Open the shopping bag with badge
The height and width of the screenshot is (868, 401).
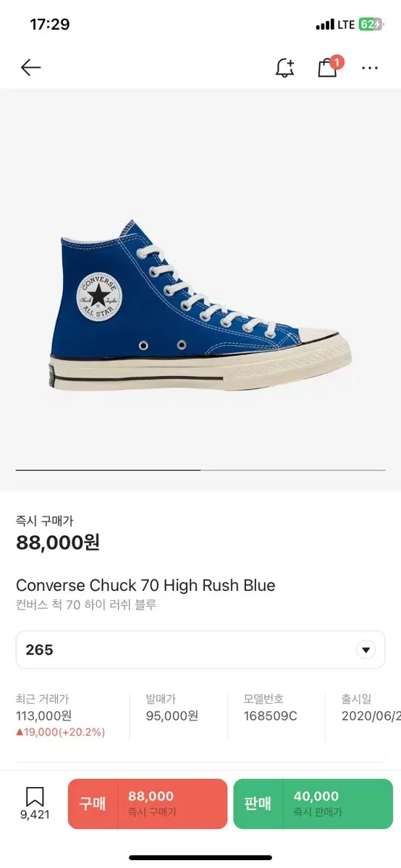(329, 66)
